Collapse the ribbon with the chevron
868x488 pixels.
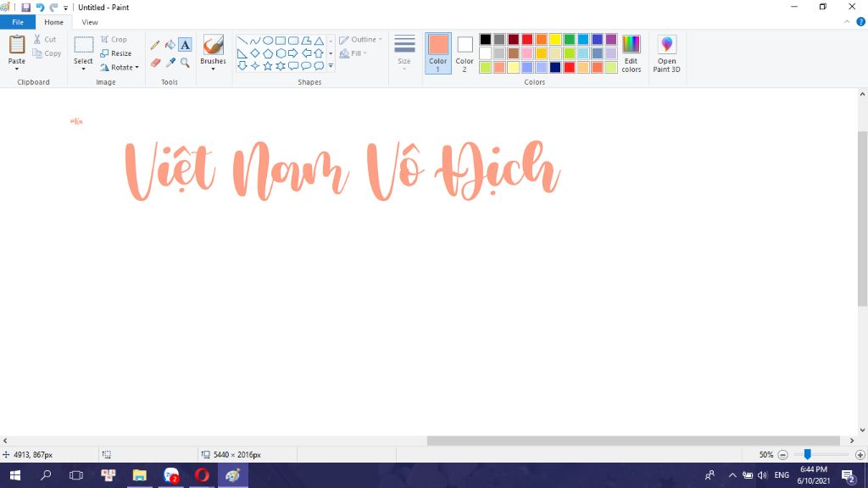point(847,22)
